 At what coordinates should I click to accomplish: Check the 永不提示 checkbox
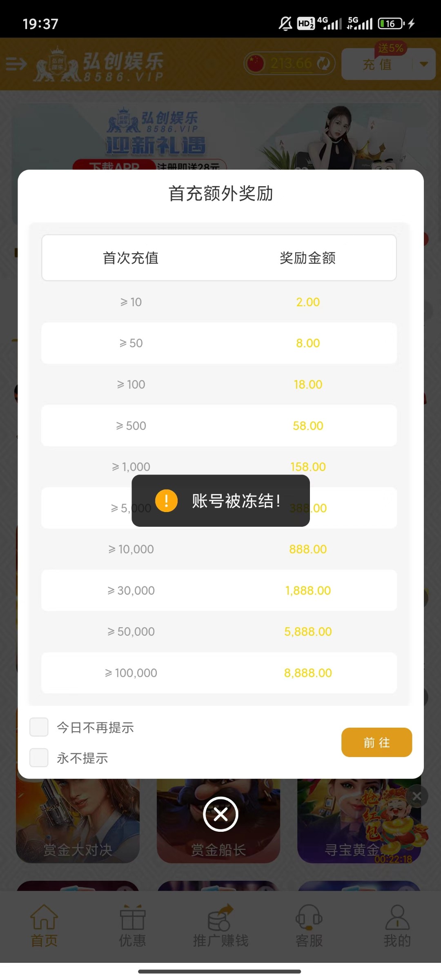point(39,758)
